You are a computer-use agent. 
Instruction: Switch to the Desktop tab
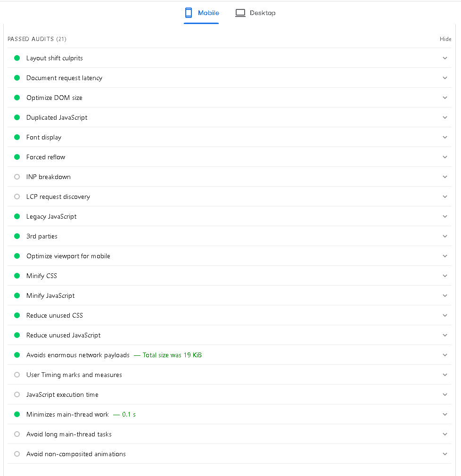click(x=255, y=13)
